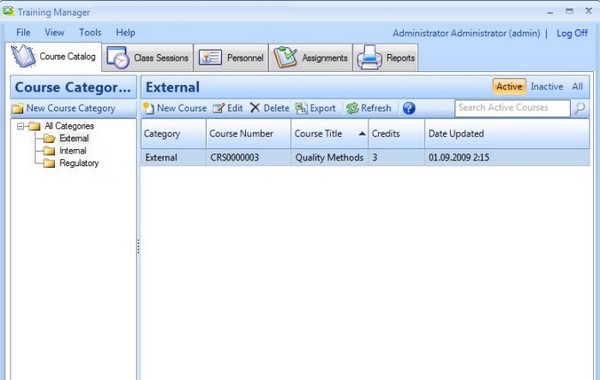Click the External cell in course row
Screen dimensions: 600x380
pyautogui.click(x=174, y=157)
